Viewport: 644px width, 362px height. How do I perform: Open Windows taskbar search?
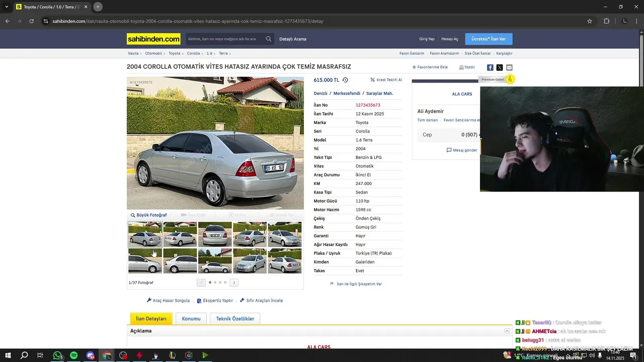(24, 355)
